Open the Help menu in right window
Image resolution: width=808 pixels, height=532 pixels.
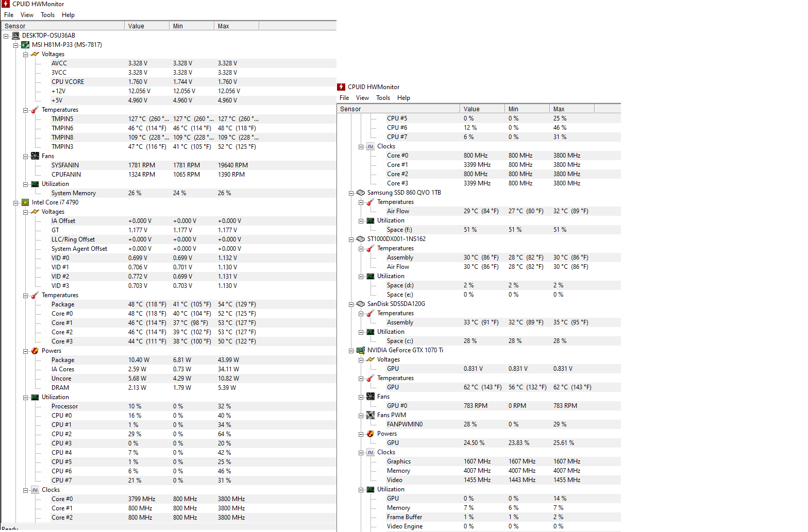[x=403, y=98]
